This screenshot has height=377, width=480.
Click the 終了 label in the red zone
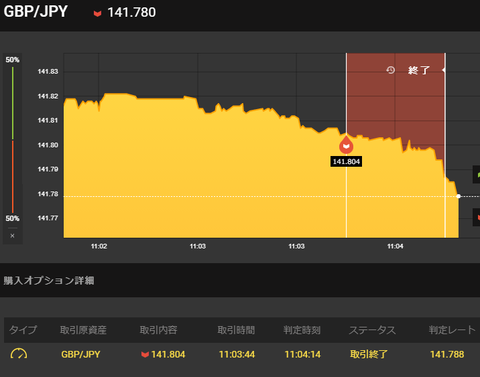pos(419,70)
